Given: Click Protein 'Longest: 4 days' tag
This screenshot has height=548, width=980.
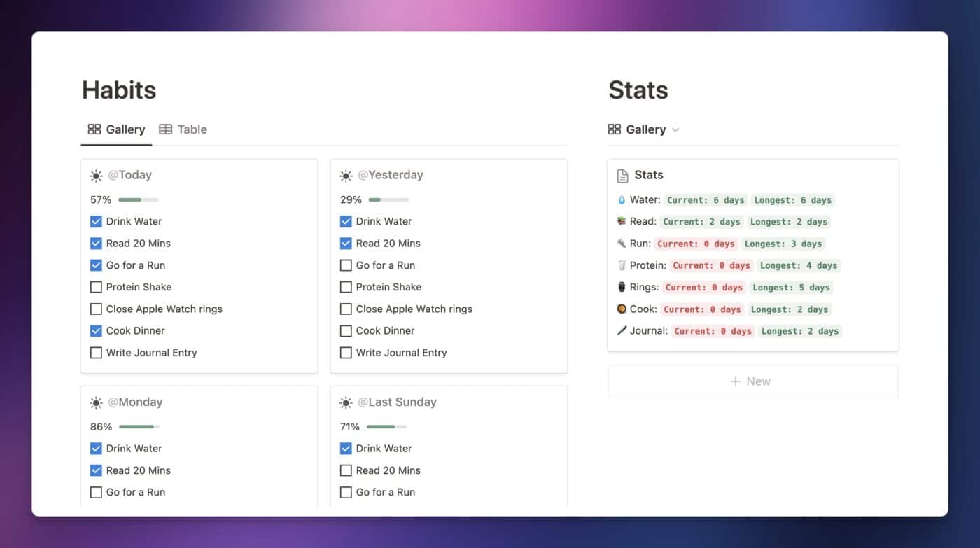Looking at the screenshot, I should tap(799, 265).
